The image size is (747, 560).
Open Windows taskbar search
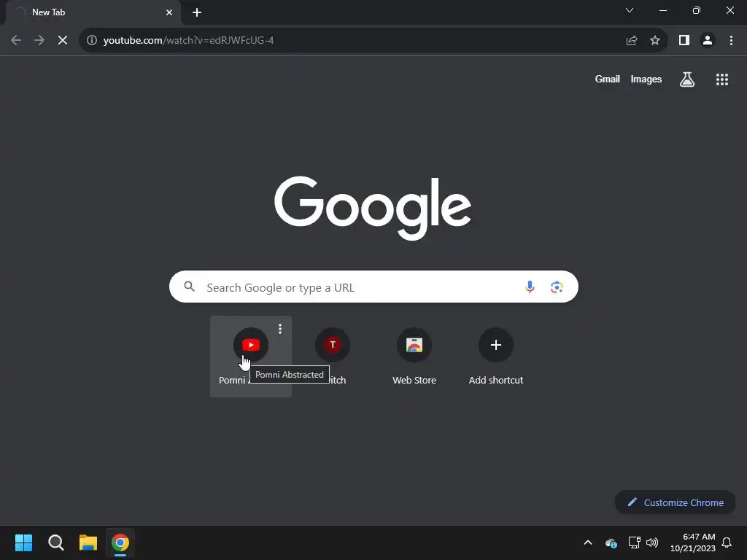[55, 542]
